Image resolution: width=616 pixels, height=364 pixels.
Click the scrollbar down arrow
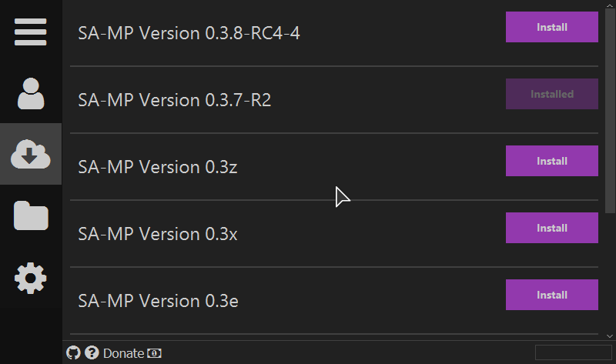click(x=610, y=336)
